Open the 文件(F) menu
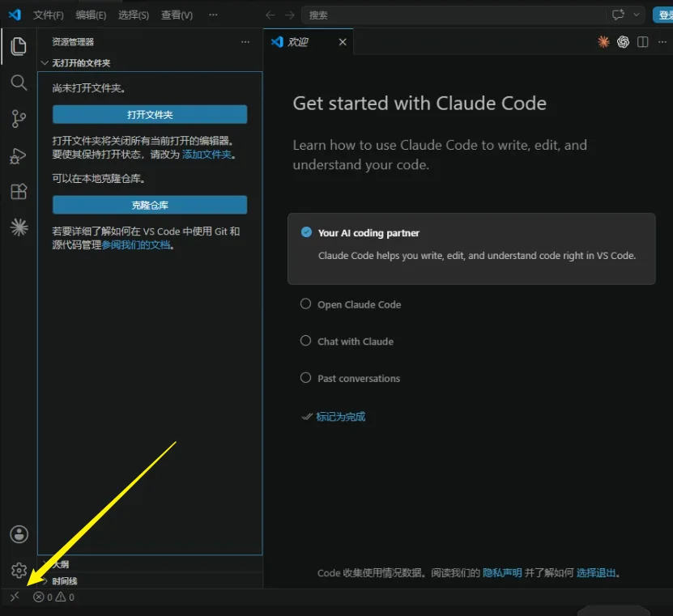 pos(49,15)
